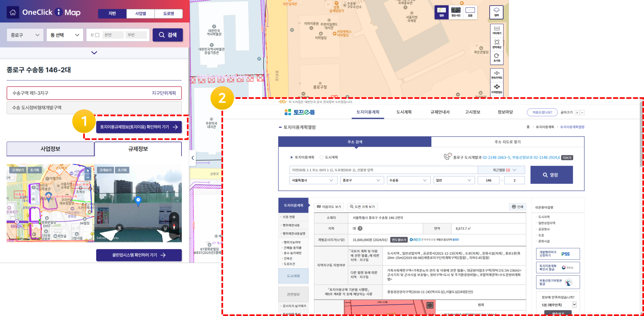The height and width of the screenshot is (316, 644).
Task: Switch base map to 항공사진 aerial
Action: pyautogui.click(x=456, y=12)
